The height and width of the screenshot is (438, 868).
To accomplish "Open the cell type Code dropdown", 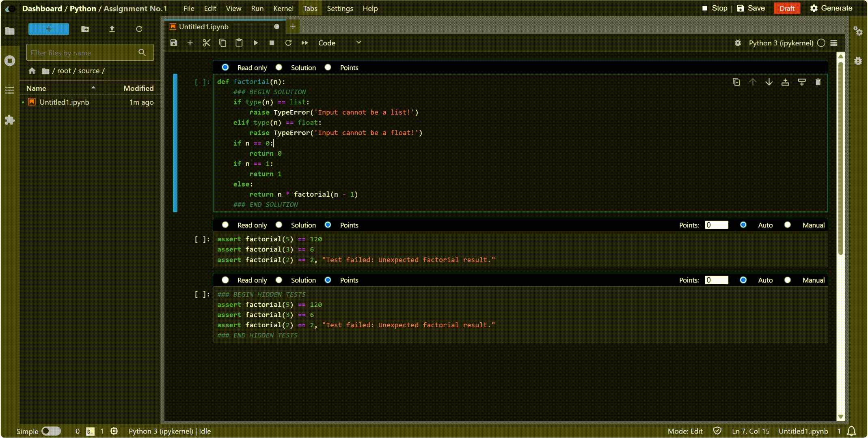I will pyautogui.click(x=339, y=43).
